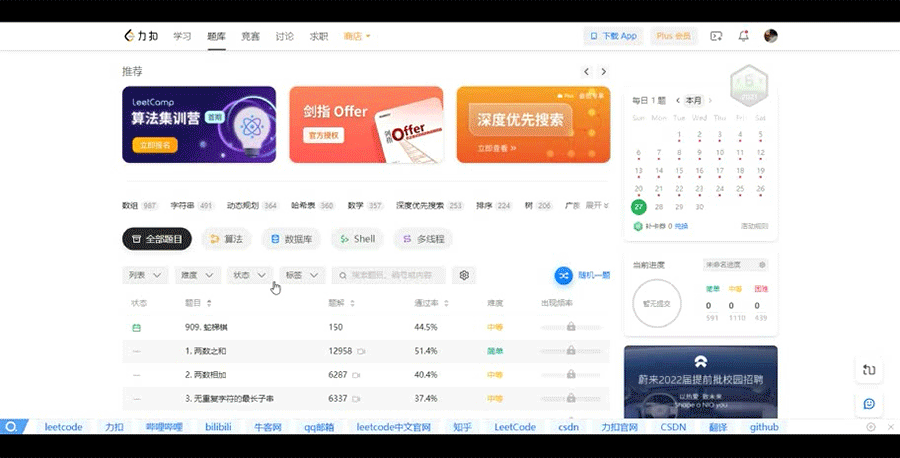Open the 状态 dropdown filter
This screenshot has width=900, height=458.
pos(250,275)
